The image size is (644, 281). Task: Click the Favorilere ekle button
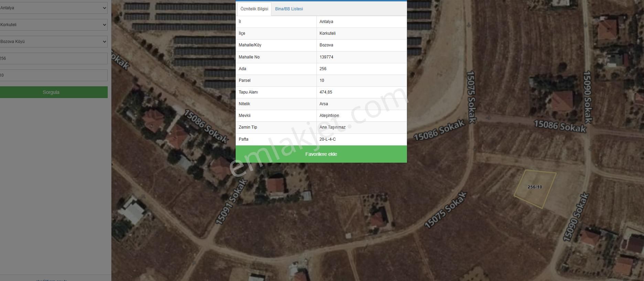pos(321,154)
